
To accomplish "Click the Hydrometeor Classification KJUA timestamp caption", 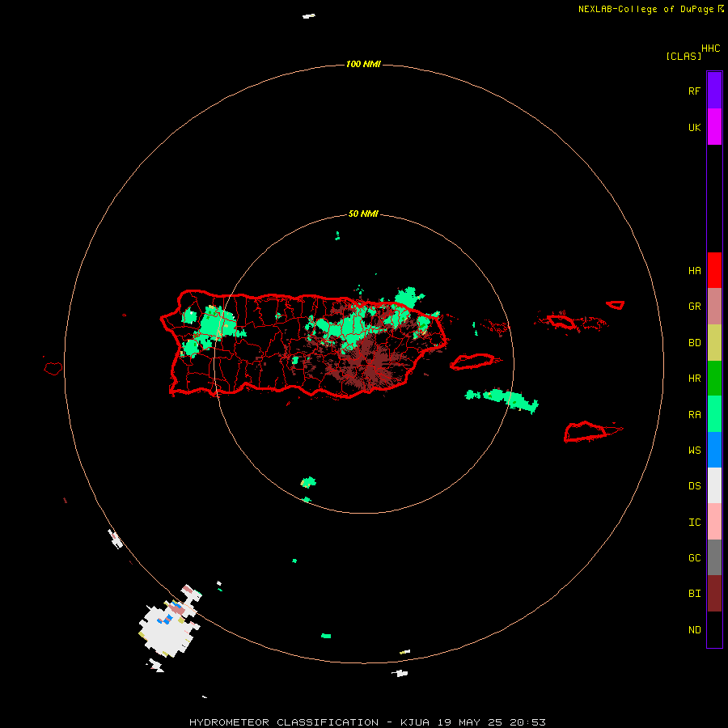I will point(367,722).
